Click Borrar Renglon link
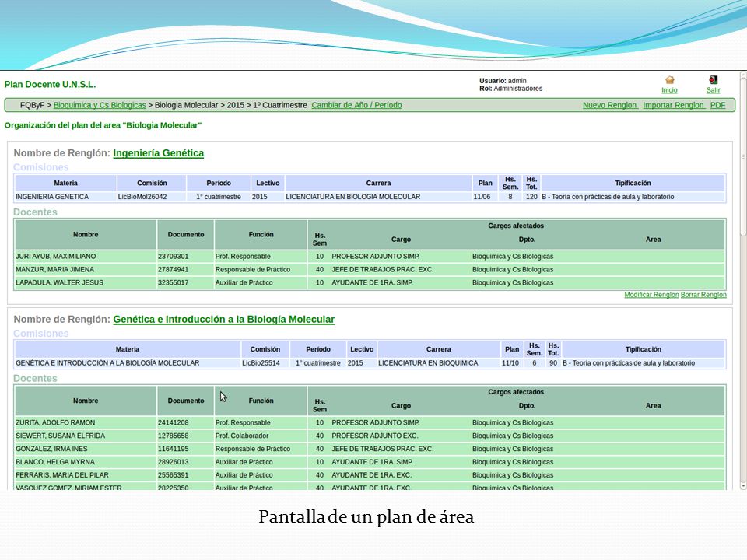Viewport: 747px width, 560px height. click(703, 295)
